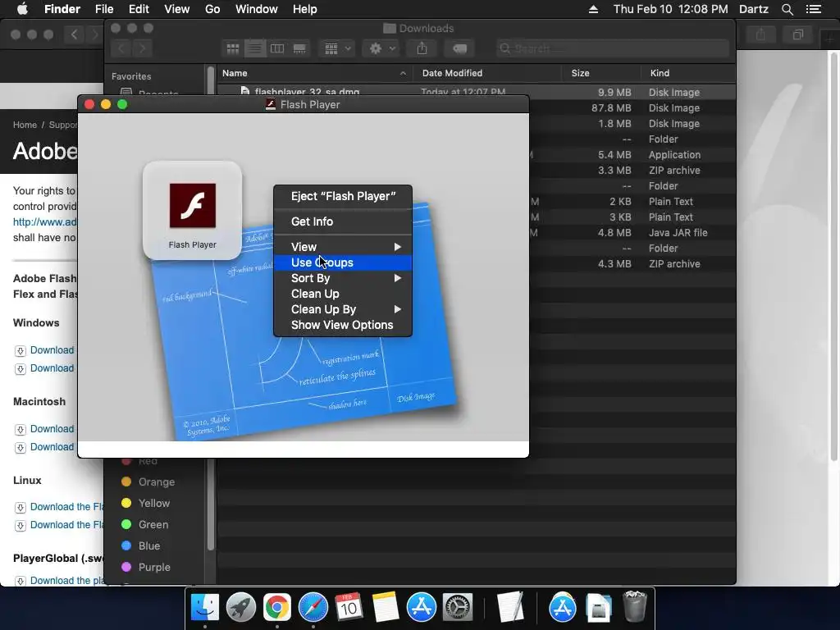Select icon view in Downloads toolbar

point(233,48)
